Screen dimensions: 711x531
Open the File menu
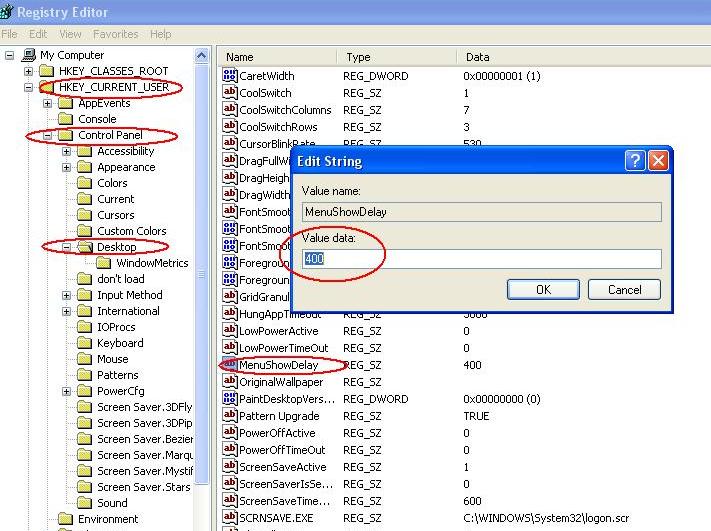(x=9, y=34)
